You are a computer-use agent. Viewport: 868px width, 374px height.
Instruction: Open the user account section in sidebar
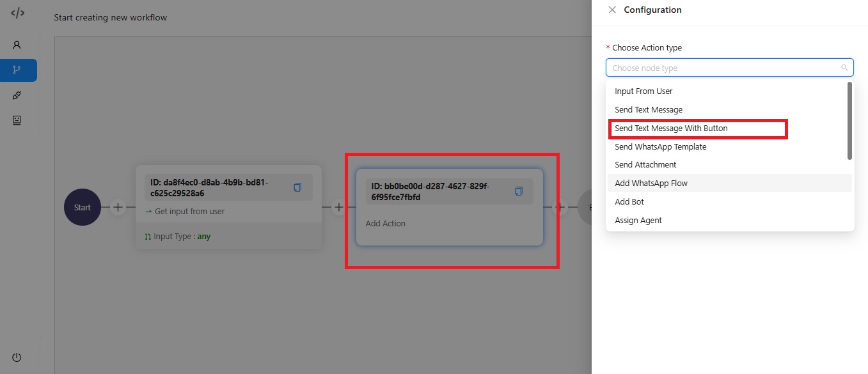tap(17, 44)
